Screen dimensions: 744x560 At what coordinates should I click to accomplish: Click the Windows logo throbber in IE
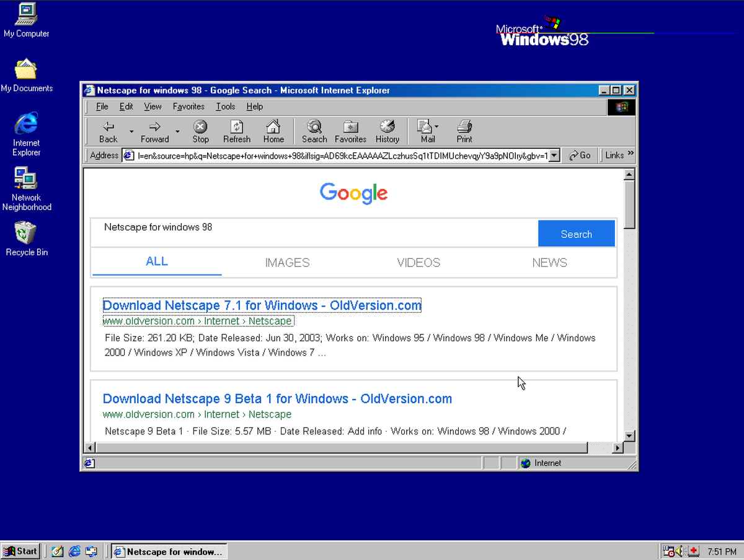pos(621,107)
